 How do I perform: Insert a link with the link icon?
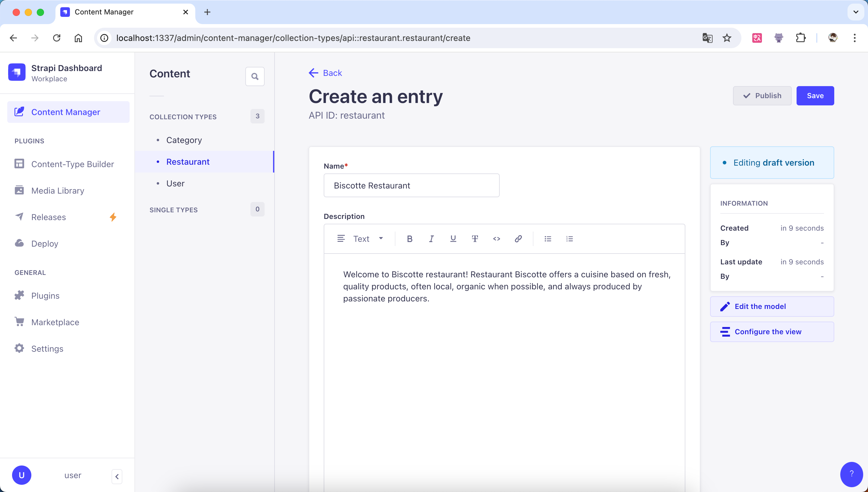click(518, 239)
